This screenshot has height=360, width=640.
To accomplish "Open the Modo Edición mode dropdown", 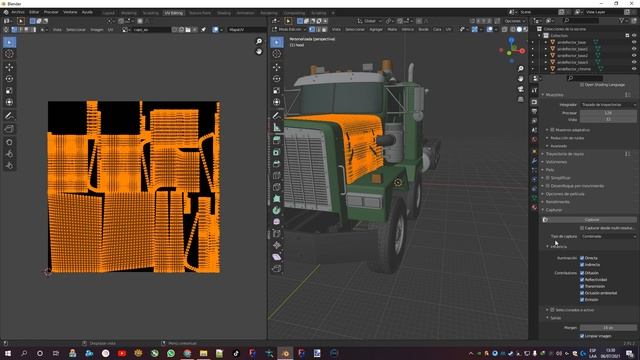I will pos(289,29).
